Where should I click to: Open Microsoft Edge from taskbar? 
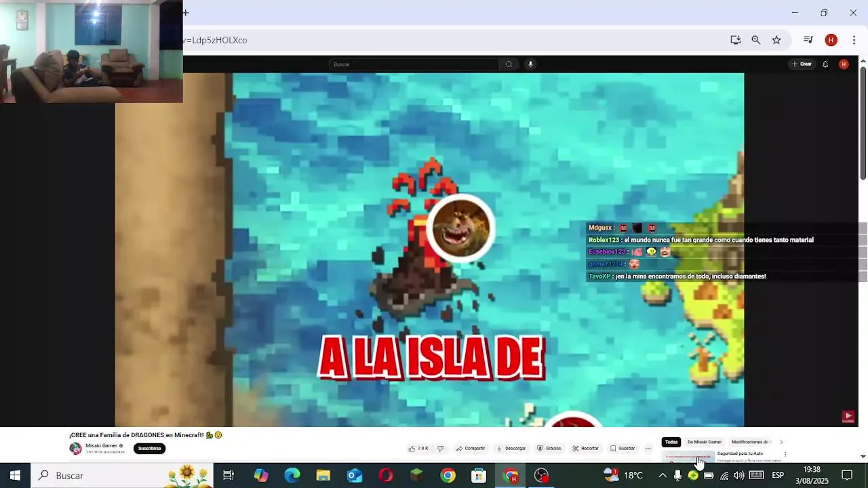(x=292, y=475)
